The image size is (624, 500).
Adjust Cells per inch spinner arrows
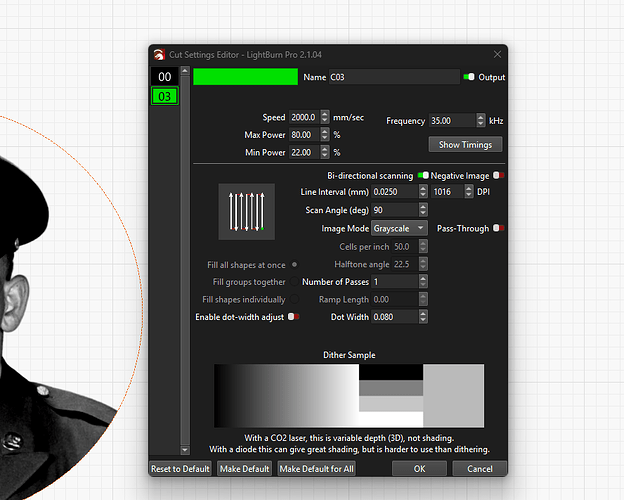coord(423,246)
